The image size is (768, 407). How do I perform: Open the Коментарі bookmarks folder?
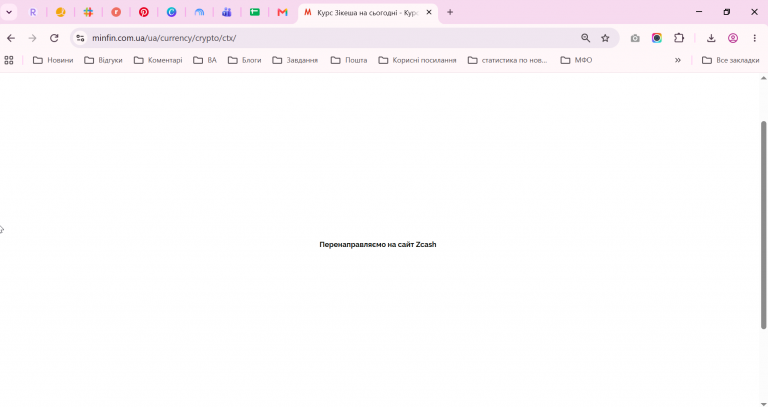click(x=158, y=60)
